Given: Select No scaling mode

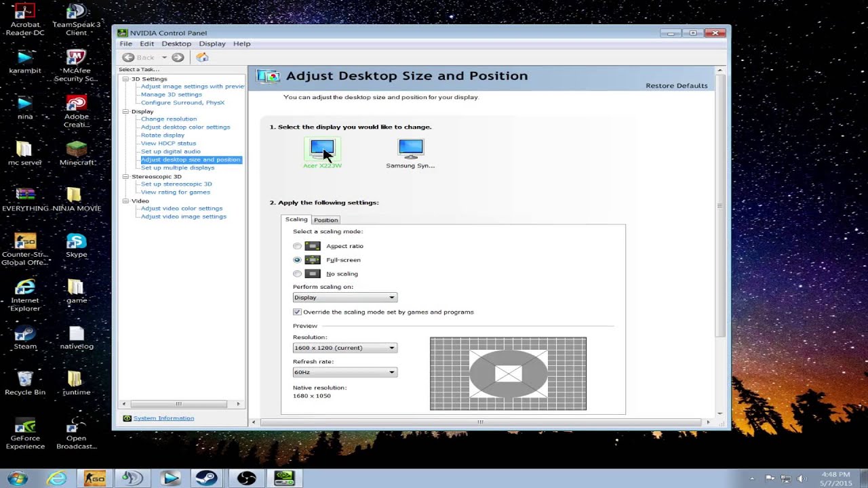Looking at the screenshot, I should 297,274.
